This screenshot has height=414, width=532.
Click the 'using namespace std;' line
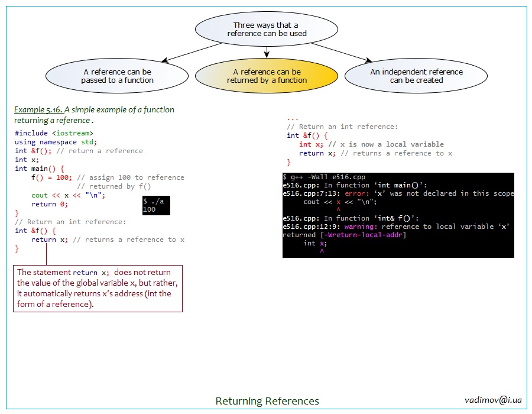[x=56, y=142]
